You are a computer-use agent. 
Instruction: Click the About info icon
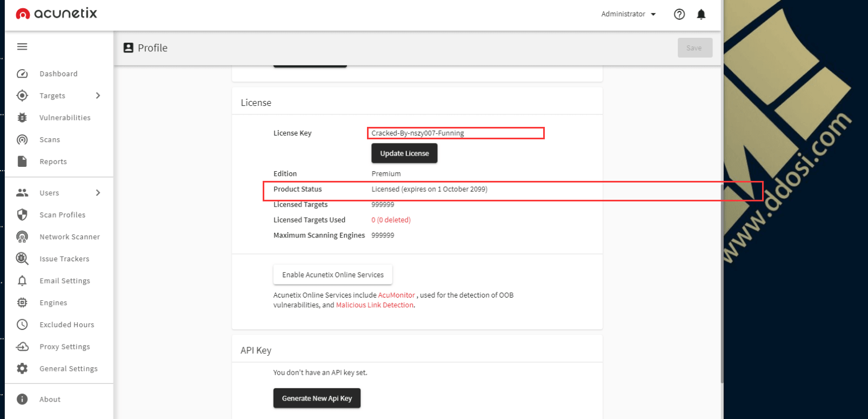point(22,399)
